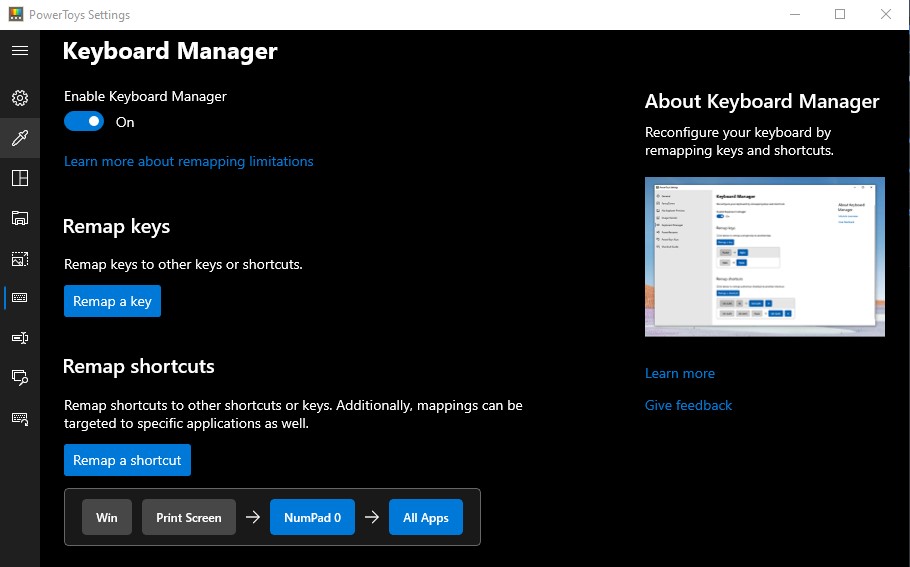910x567 pixels.
Task: Open File Explorer add-ons sidebar icon
Action: (x=20, y=218)
